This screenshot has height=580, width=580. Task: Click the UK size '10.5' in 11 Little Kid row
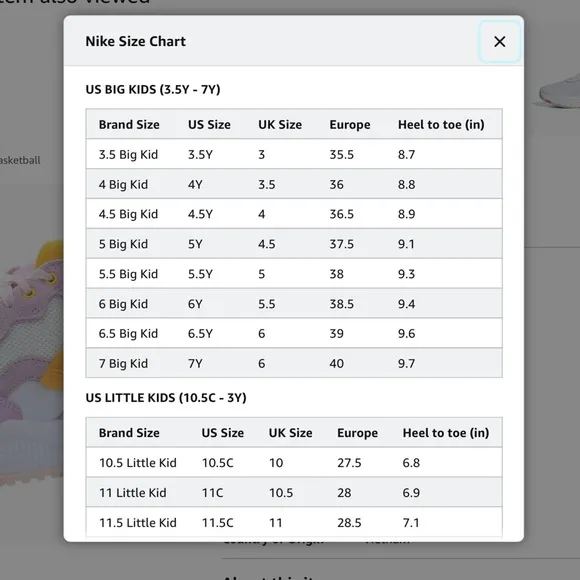coord(281,492)
